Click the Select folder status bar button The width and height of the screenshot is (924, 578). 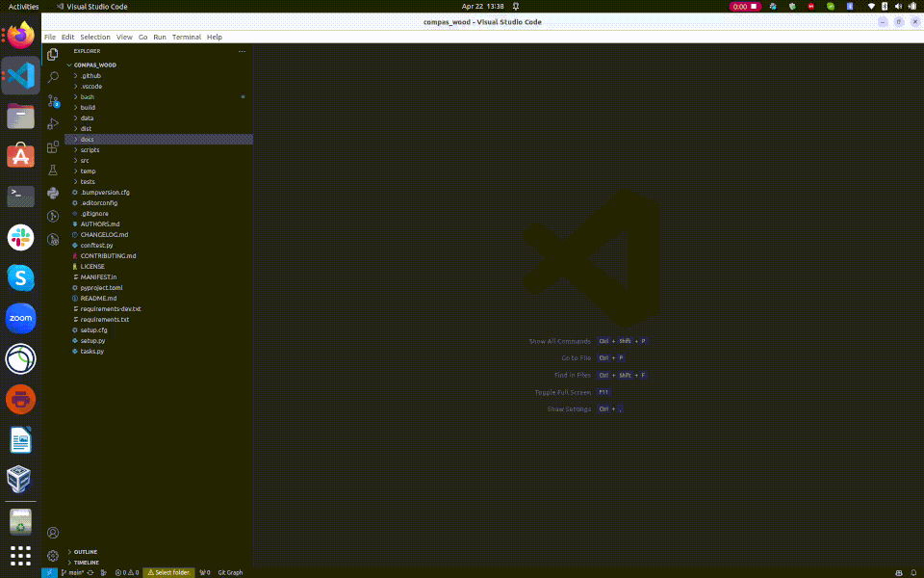(169, 572)
